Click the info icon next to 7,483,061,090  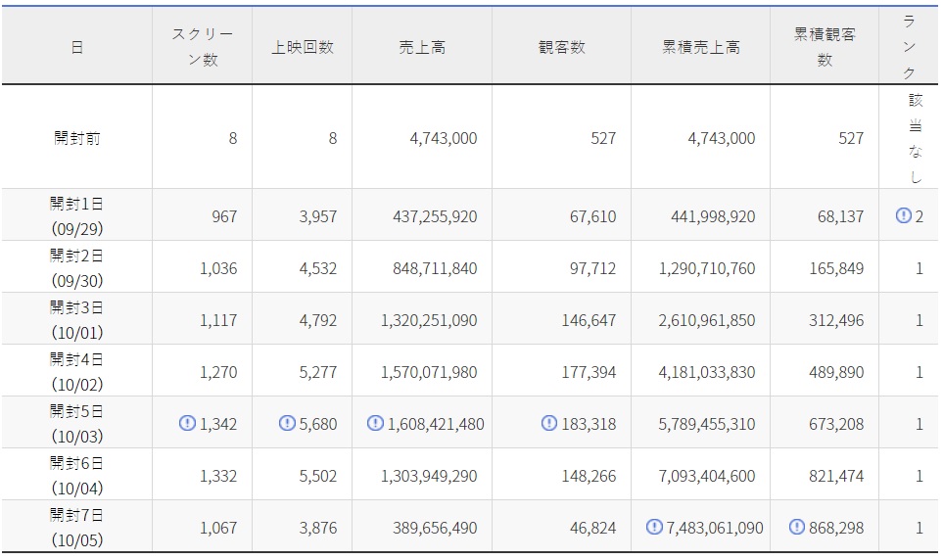pyautogui.click(x=654, y=528)
